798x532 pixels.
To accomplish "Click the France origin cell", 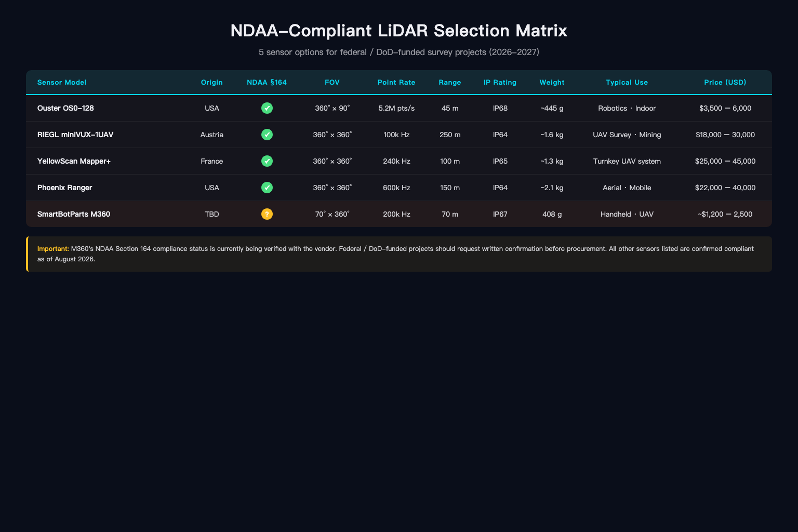I will pyautogui.click(x=212, y=161).
